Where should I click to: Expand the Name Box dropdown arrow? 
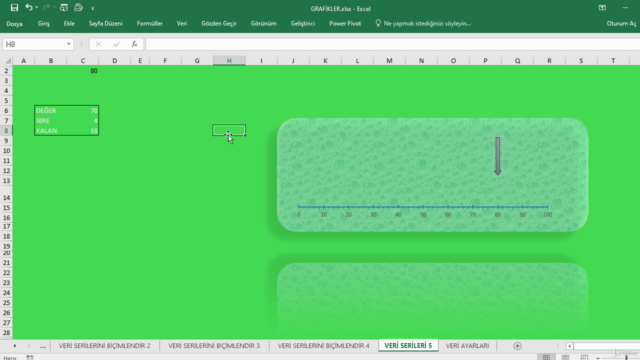coord(69,44)
